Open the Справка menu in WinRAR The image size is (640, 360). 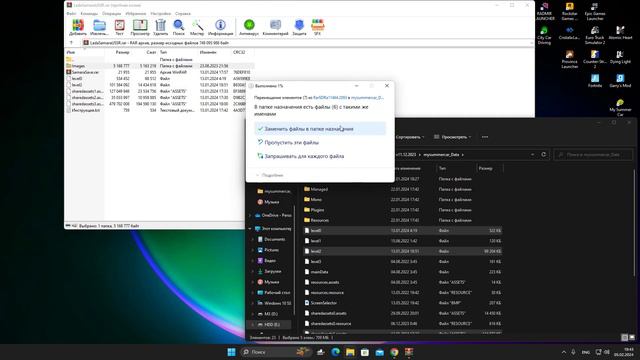click(x=183, y=13)
